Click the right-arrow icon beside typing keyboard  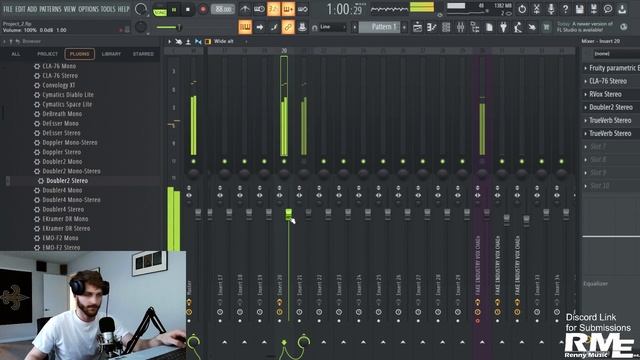260,27
